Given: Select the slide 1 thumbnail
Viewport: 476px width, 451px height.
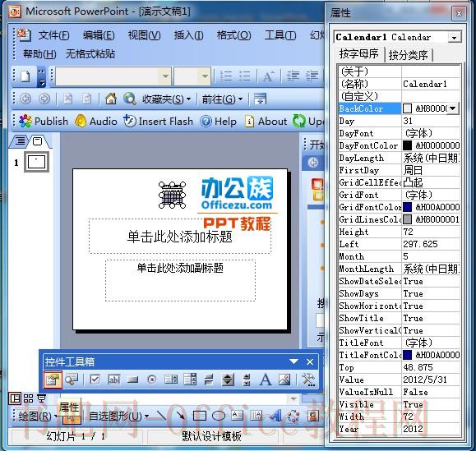Looking at the screenshot, I should pyautogui.click(x=36, y=162).
